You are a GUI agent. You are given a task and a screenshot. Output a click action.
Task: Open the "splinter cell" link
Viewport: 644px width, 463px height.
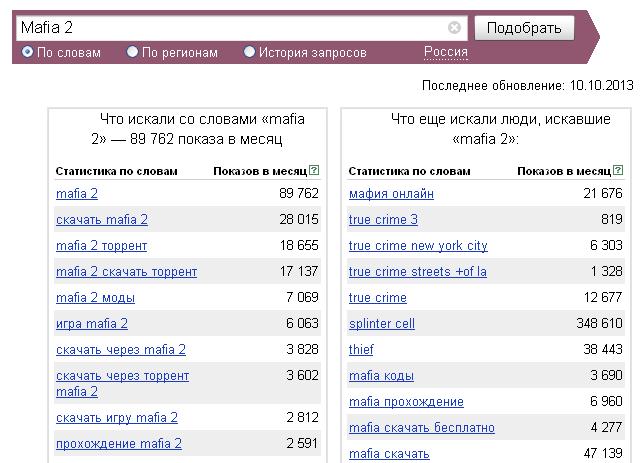[382, 324]
